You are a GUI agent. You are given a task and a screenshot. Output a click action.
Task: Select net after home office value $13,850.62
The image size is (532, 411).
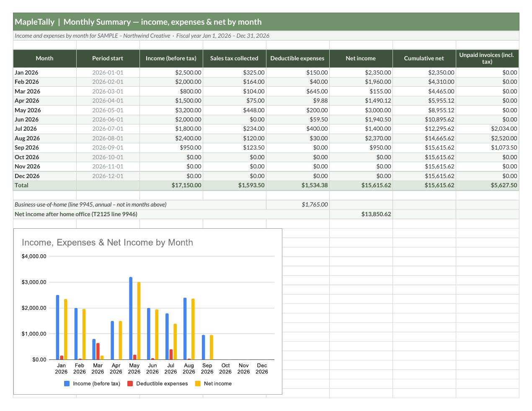361,214
